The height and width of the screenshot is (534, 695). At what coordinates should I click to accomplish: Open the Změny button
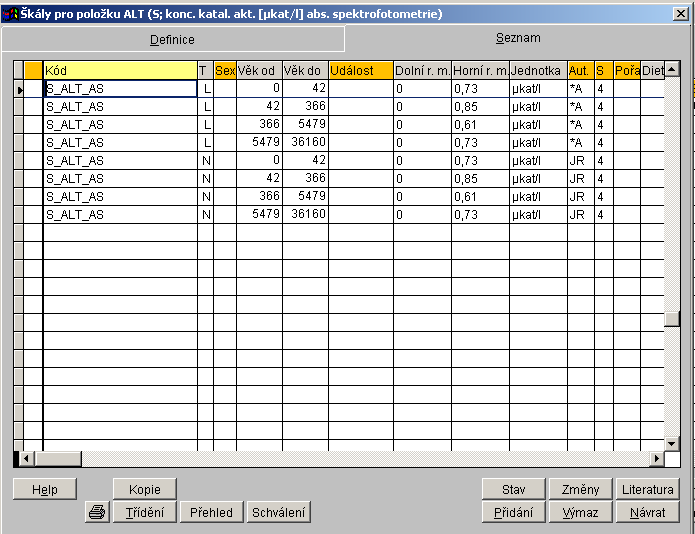(x=580, y=489)
